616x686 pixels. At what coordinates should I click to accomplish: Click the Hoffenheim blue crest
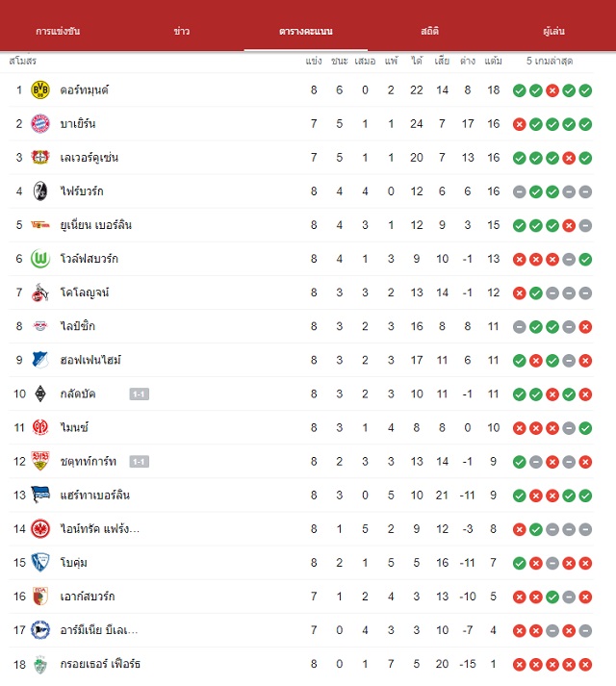[40, 360]
